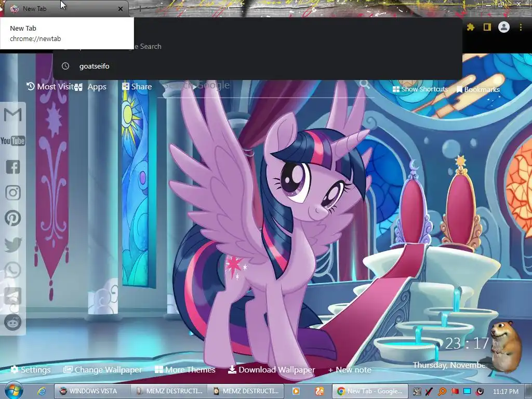Viewport: 532px width, 399px height.
Task: Open the Gmail sidebar shortcut
Action: [13, 115]
